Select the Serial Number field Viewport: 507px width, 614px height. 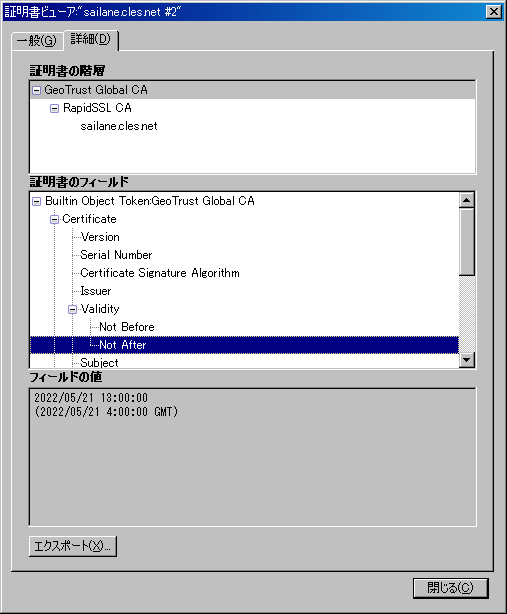[x=116, y=255]
